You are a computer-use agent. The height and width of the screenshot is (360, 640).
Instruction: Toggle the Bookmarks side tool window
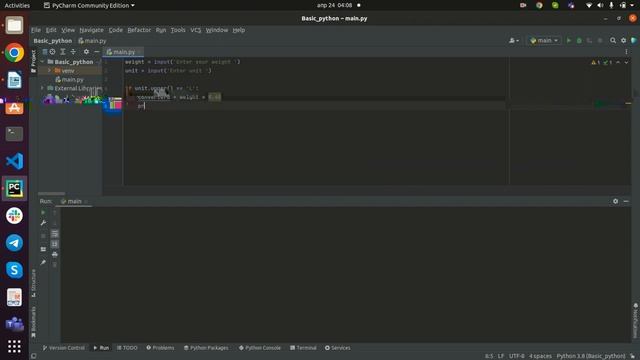click(33, 322)
